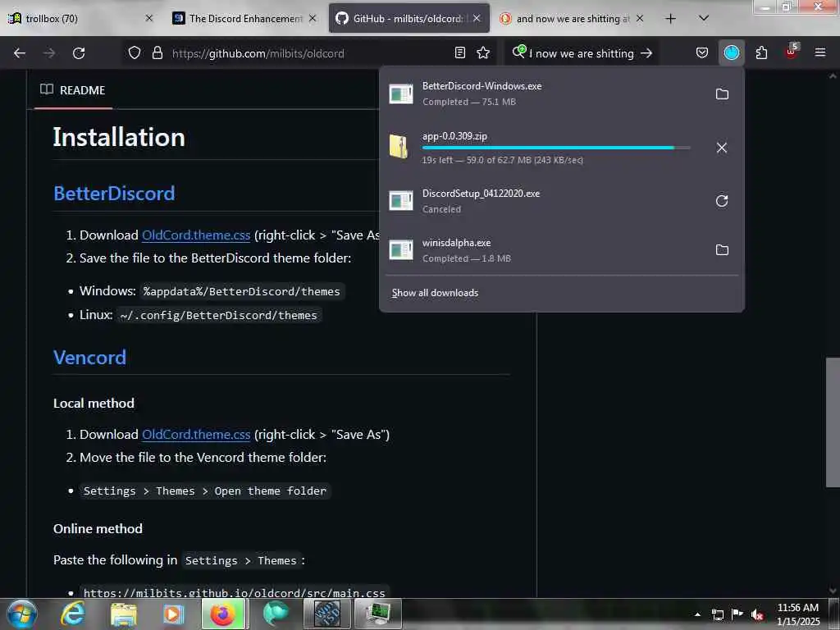
Task: Click the search box text field
Action: [582, 53]
